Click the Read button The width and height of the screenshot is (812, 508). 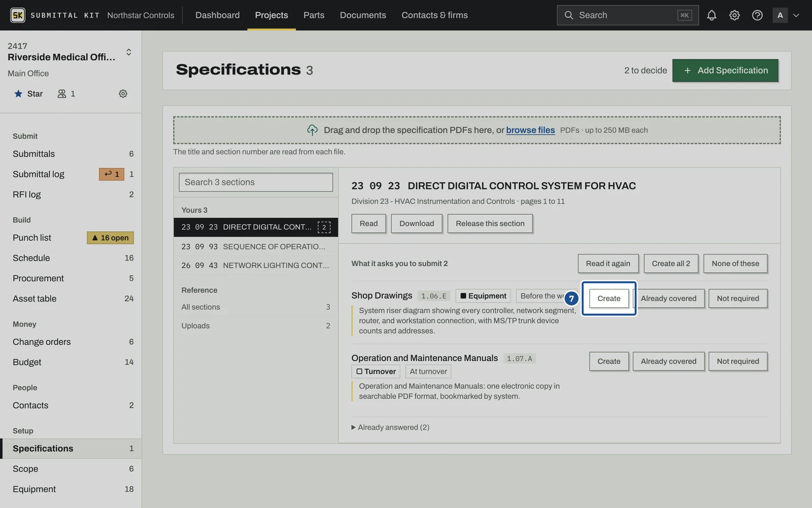(x=368, y=224)
